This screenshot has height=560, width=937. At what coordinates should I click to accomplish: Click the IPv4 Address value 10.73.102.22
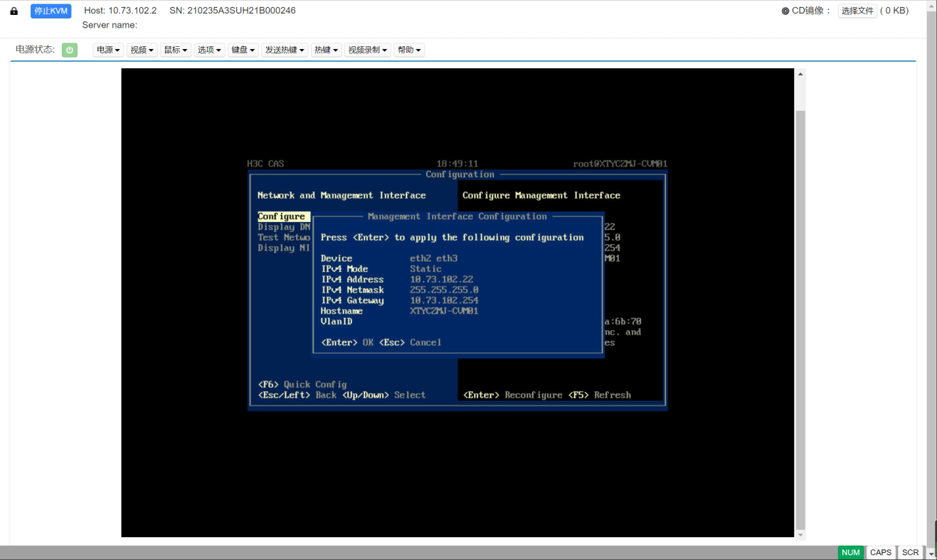pyautogui.click(x=442, y=280)
